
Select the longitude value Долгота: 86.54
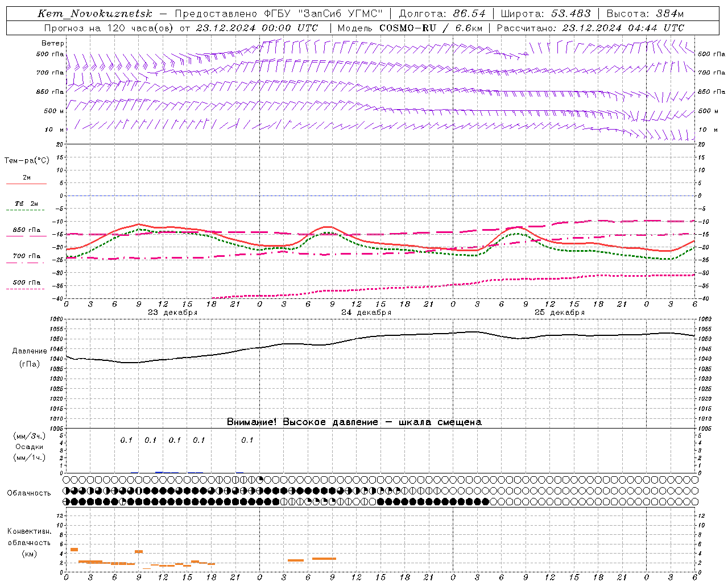coord(442,14)
